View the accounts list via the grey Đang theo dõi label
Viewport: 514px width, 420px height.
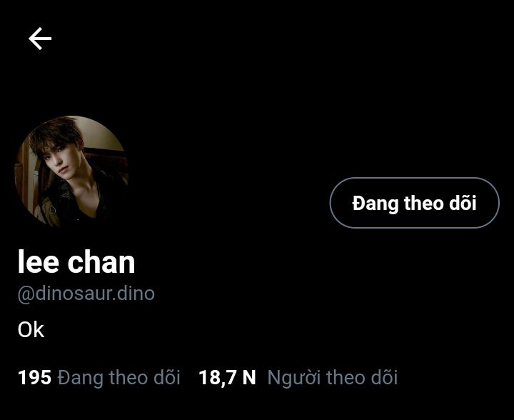119,377
